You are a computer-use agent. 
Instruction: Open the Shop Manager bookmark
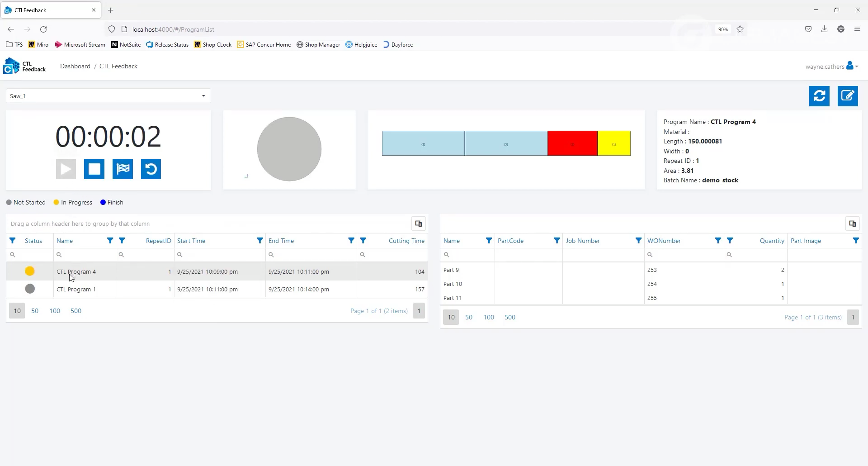tap(318, 45)
